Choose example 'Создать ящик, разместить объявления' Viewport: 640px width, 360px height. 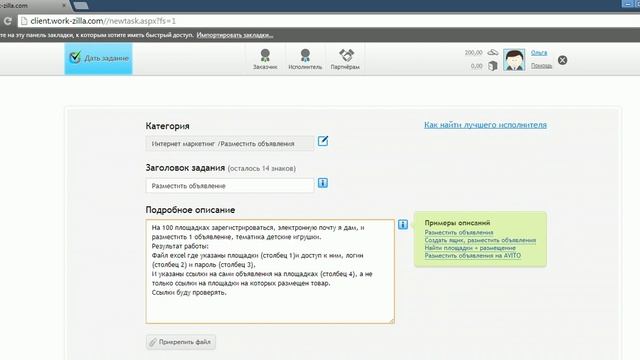480,240
